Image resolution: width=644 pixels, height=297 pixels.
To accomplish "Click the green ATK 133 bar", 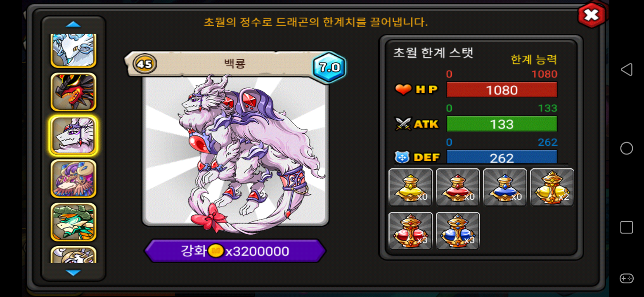I will [x=502, y=124].
